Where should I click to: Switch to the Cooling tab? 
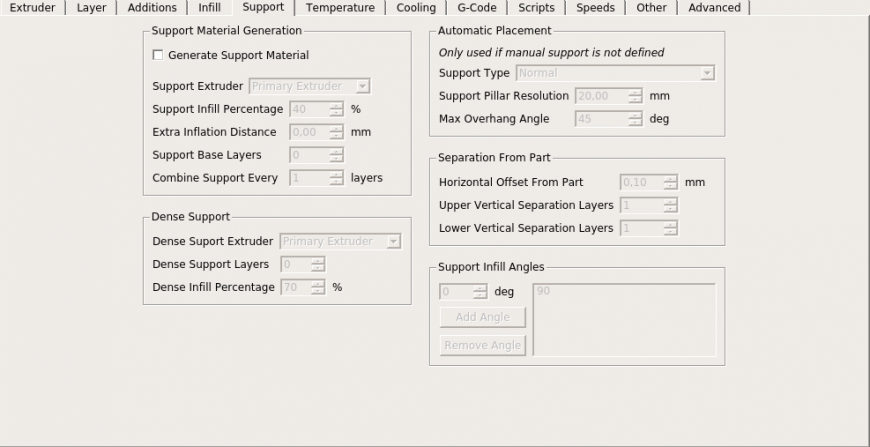pyautogui.click(x=416, y=8)
